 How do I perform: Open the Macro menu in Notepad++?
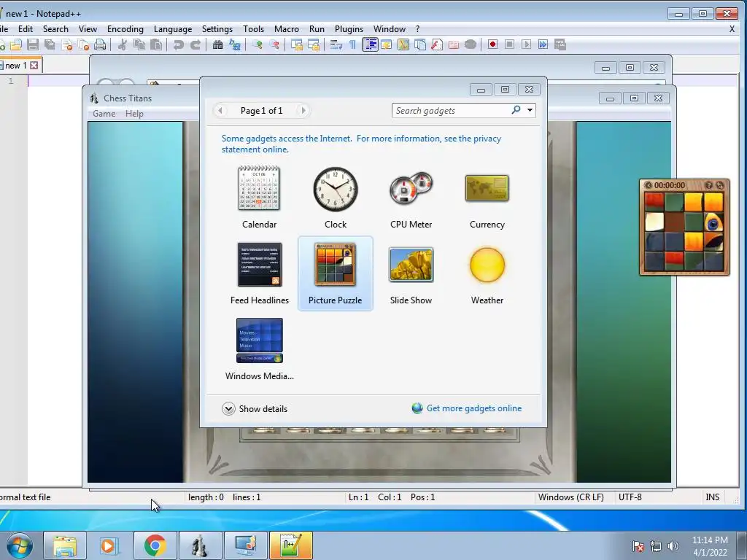click(287, 29)
